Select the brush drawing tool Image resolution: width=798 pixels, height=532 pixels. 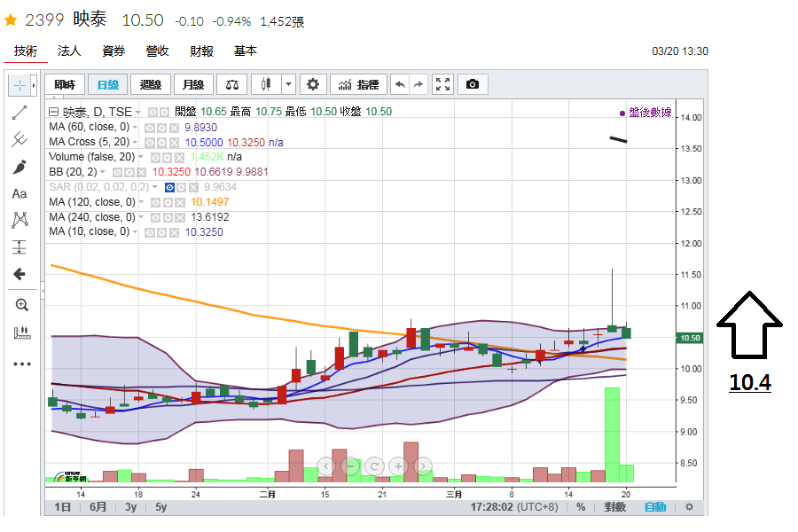point(20,167)
